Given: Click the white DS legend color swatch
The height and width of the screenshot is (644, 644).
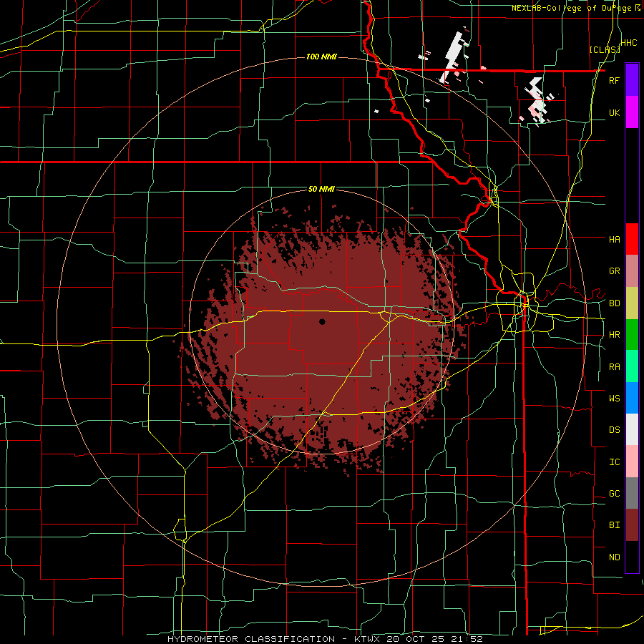Looking at the screenshot, I should click(x=632, y=429).
